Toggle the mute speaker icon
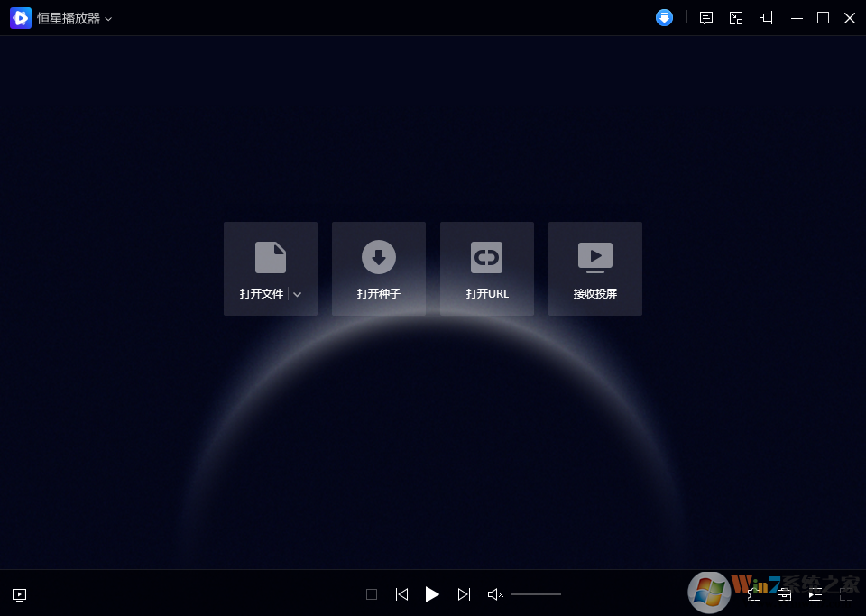This screenshot has width=866, height=616. [494, 594]
